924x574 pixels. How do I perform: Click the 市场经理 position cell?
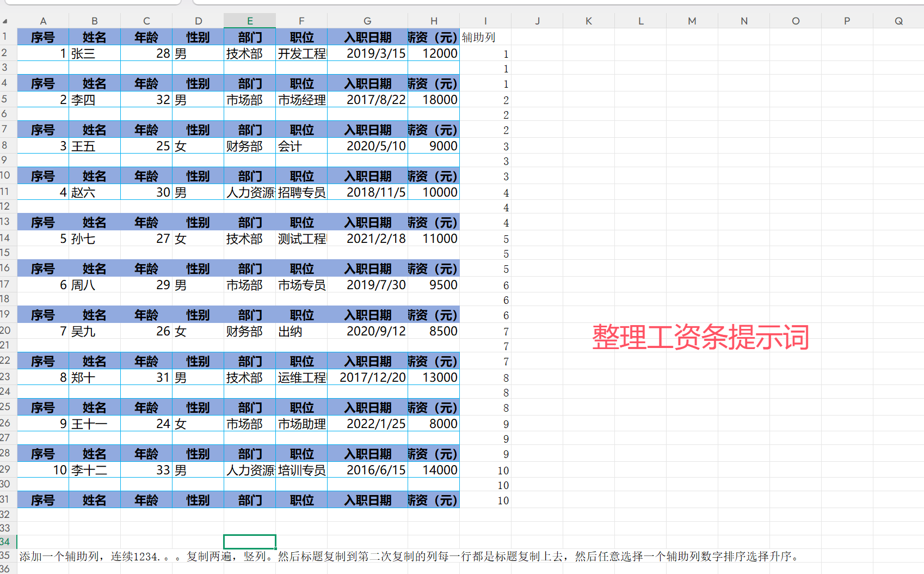tap(301, 100)
